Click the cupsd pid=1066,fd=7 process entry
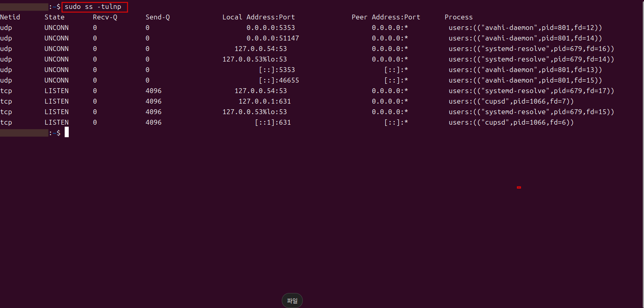 tap(511, 101)
